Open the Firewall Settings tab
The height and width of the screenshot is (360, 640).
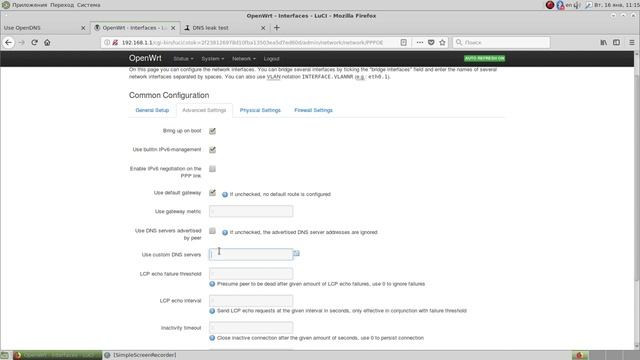[x=313, y=110]
